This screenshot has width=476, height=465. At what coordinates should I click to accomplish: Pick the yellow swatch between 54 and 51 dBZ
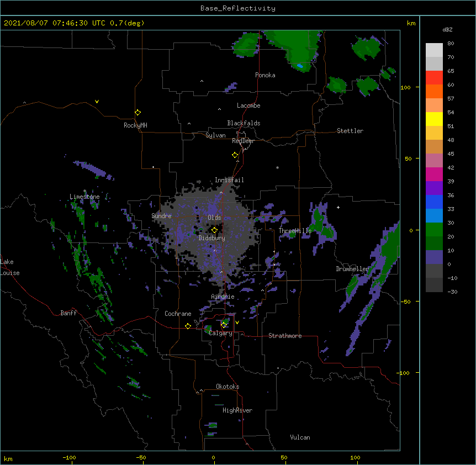point(434,119)
